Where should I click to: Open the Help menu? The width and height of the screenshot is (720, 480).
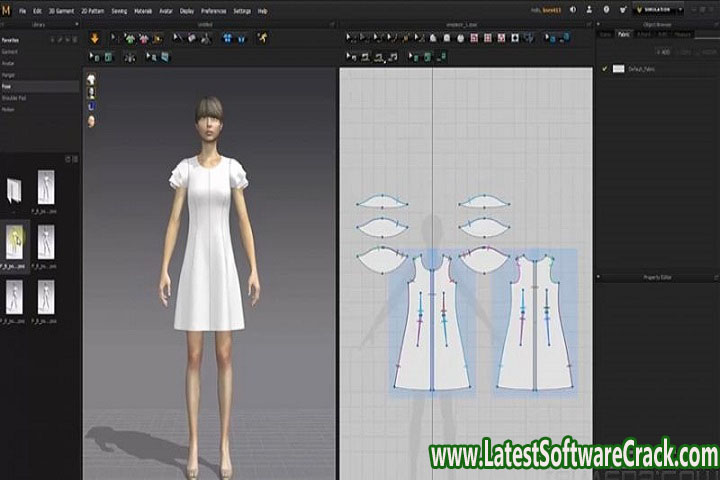(x=262, y=11)
